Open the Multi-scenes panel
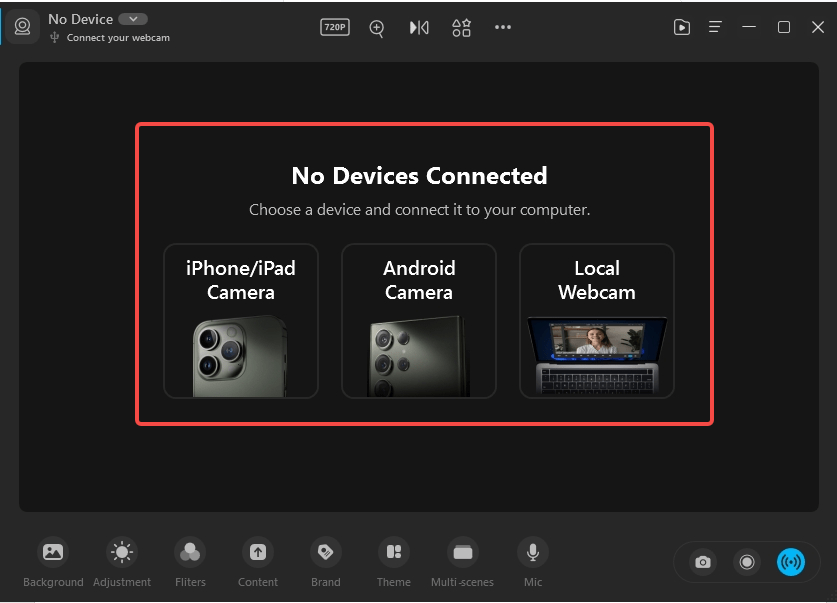Viewport: 837px width, 603px height. point(461,551)
